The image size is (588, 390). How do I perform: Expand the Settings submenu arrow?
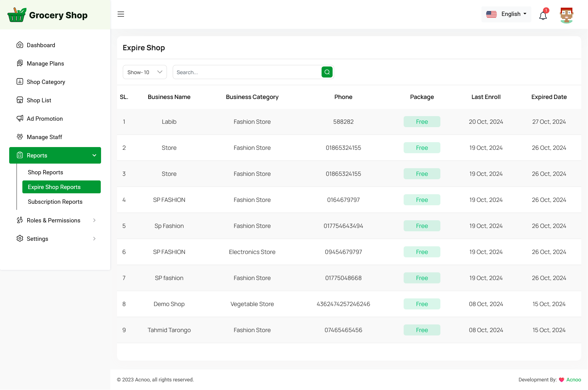tap(94, 239)
